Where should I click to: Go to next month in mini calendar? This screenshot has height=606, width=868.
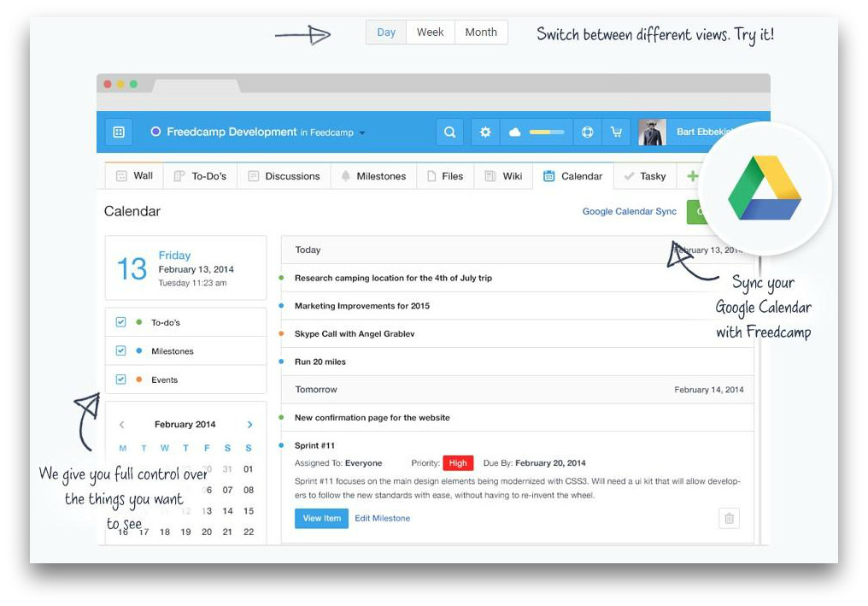coord(249,425)
